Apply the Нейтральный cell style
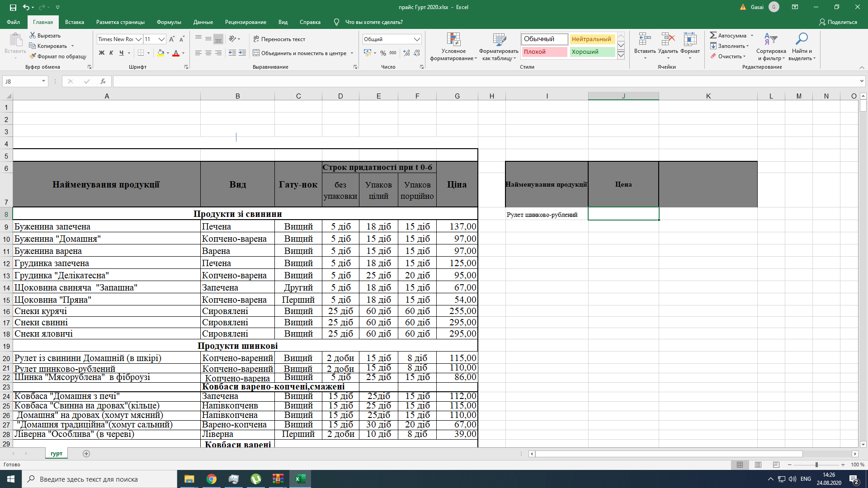Image resolution: width=868 pixels, height=488 pixels. 592,39
